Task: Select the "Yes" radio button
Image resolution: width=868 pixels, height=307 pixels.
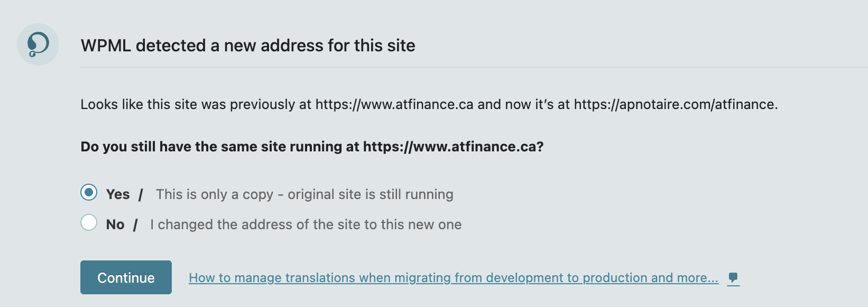Action: point(89,193)
